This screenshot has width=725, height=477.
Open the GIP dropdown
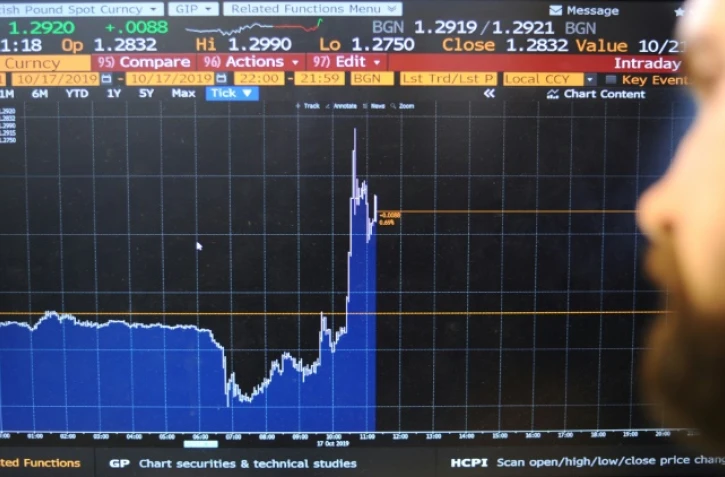pos(193,9)
